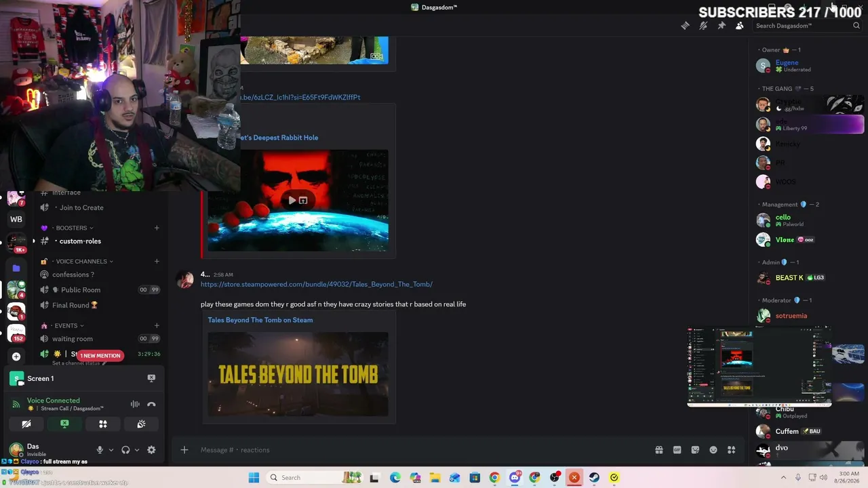Open microphone input options arrow
Viewport: 868px width, 488px height.
click(x=111, y=450)
